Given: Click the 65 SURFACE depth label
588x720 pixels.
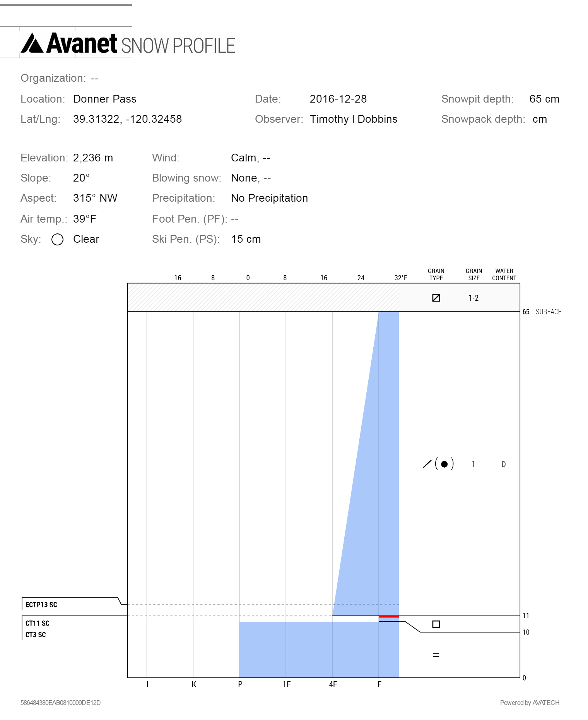Looking at the screenshot, I should click(x=542, y=312).
